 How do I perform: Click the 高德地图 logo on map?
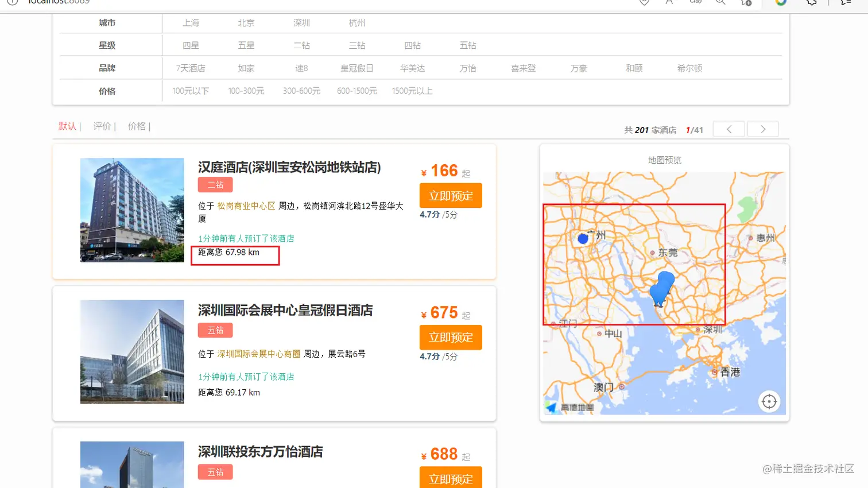(x=570, y=408)
